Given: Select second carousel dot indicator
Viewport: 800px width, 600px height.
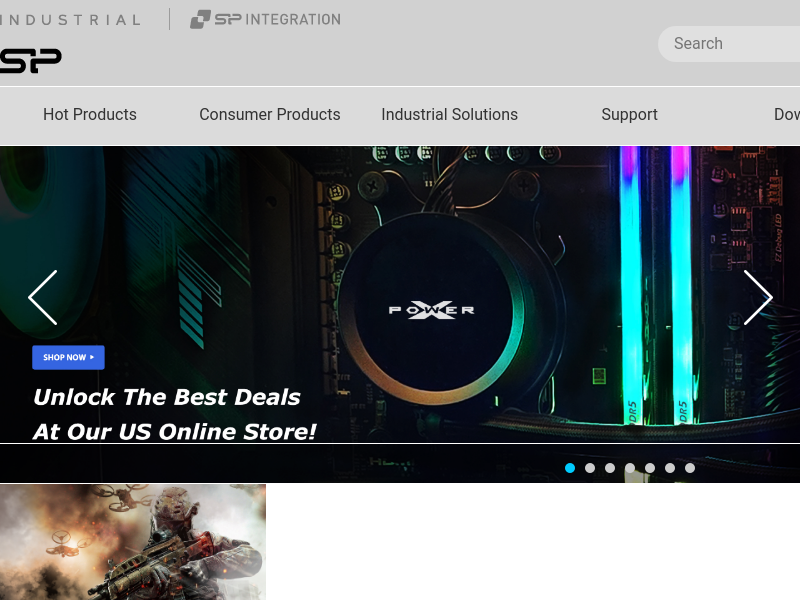Looking at the screenshot, I should click(590, 468).
